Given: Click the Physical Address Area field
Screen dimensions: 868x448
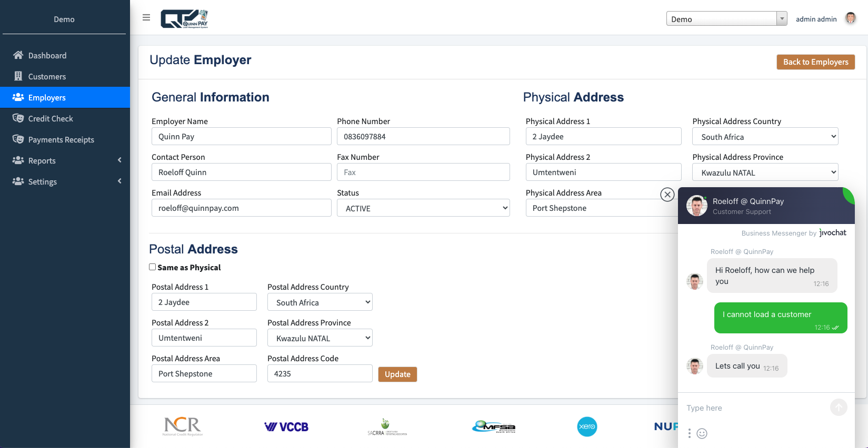Looking at the screenshot, I should pos(602,208).
